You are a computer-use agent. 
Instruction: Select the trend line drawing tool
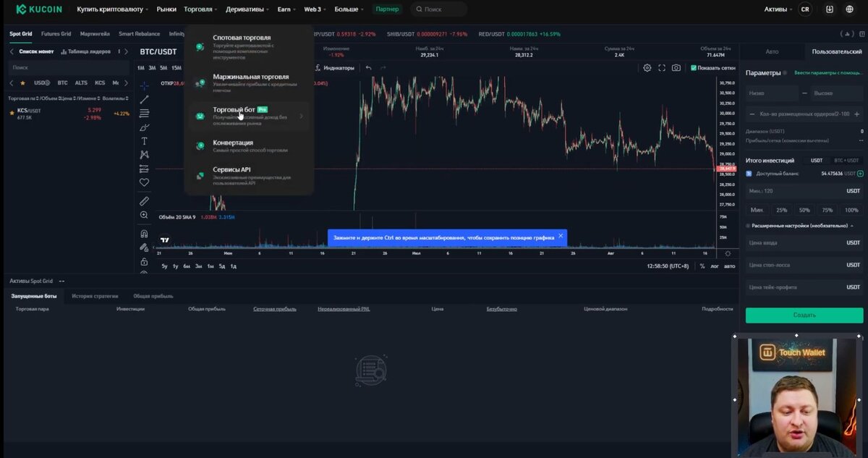point(144,100)
